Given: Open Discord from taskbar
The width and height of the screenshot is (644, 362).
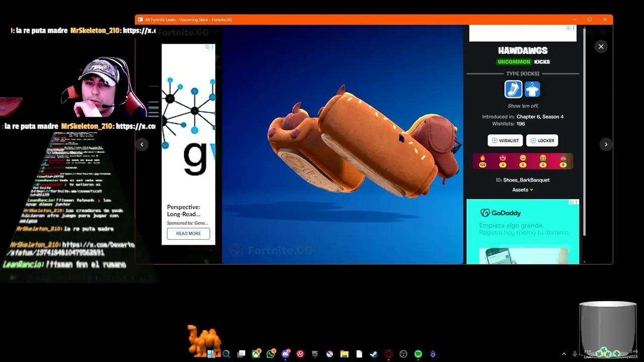Looking at the screenshot, I should click(286, 354).
